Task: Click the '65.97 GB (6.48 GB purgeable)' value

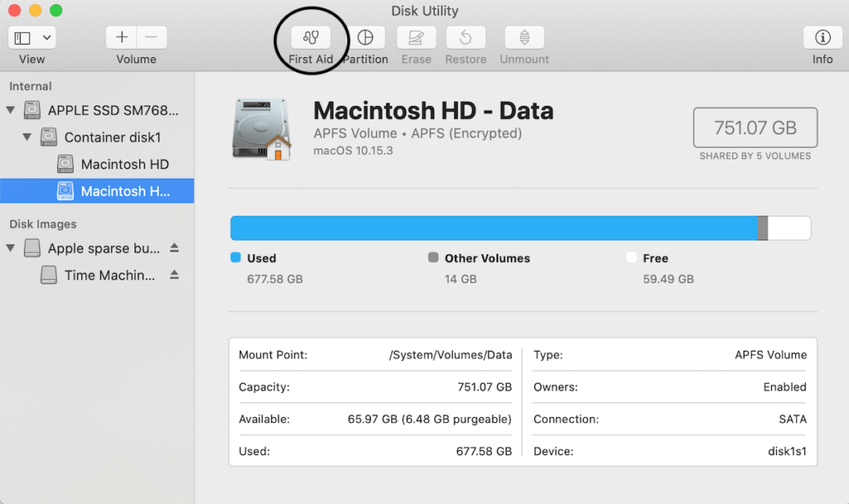Action: [430, 419]
